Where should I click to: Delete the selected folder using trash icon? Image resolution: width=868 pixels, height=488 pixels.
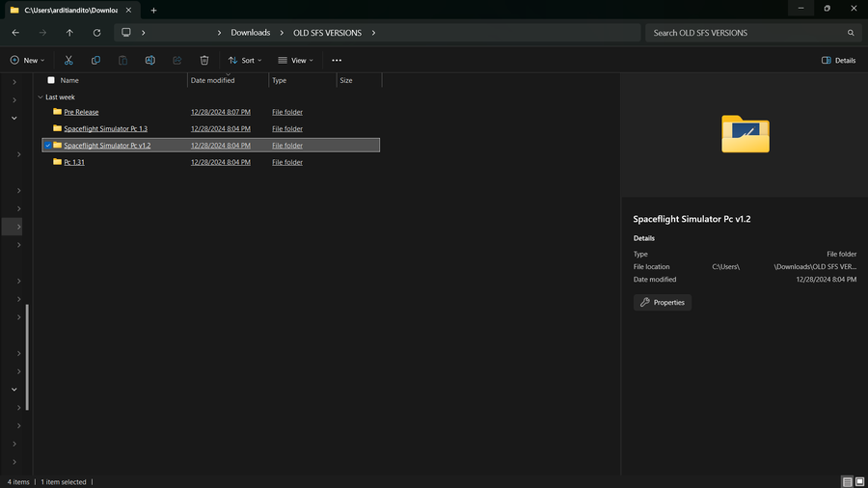point(204,61)
